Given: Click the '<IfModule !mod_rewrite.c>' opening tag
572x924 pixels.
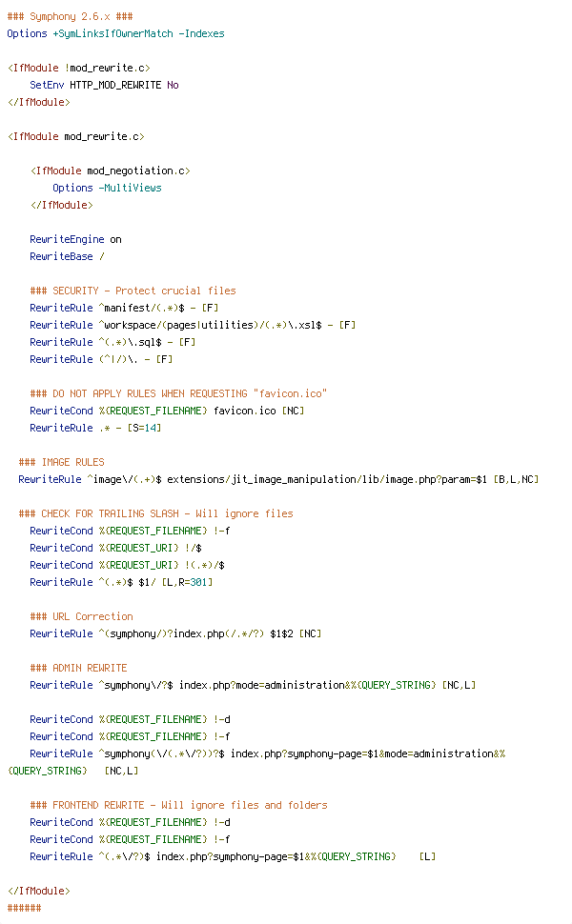Looking at the screenshot, I should 79,68.
